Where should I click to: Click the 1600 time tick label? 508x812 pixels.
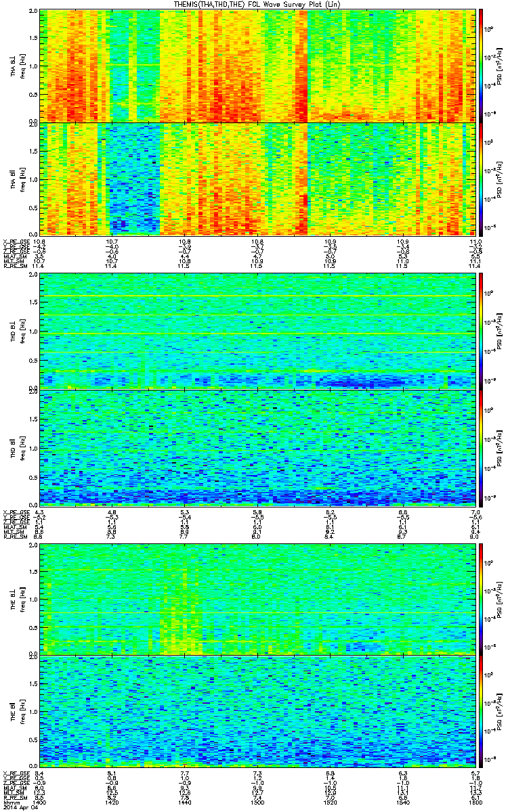click(x=474, y=803)
